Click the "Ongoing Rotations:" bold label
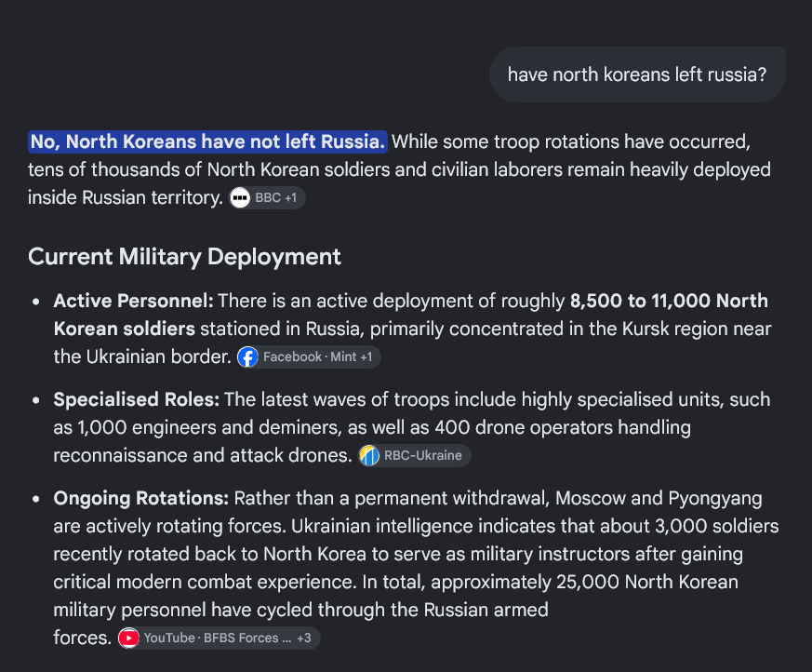The image size is (812, 672). [140, 499]
